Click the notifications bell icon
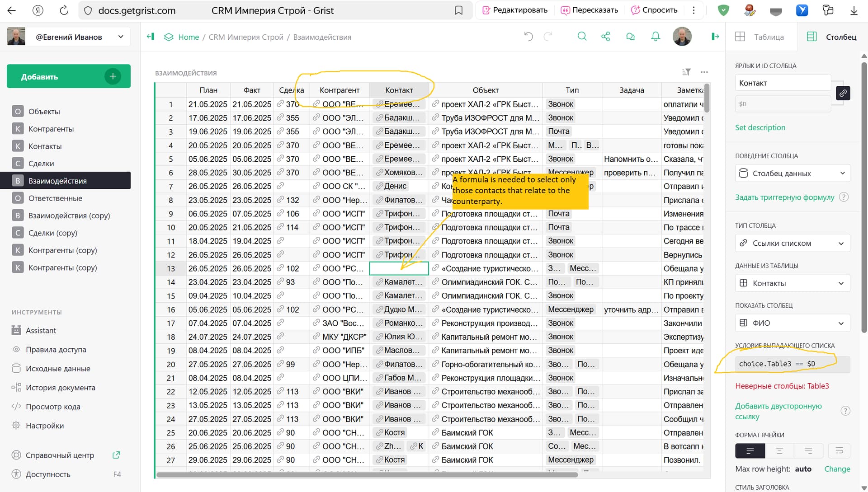 coord(655,37)
